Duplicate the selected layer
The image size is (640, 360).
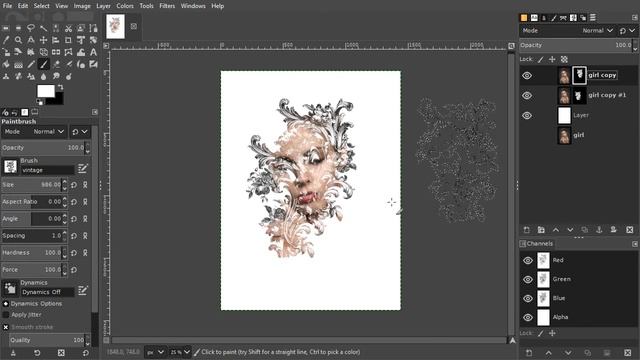584,230
